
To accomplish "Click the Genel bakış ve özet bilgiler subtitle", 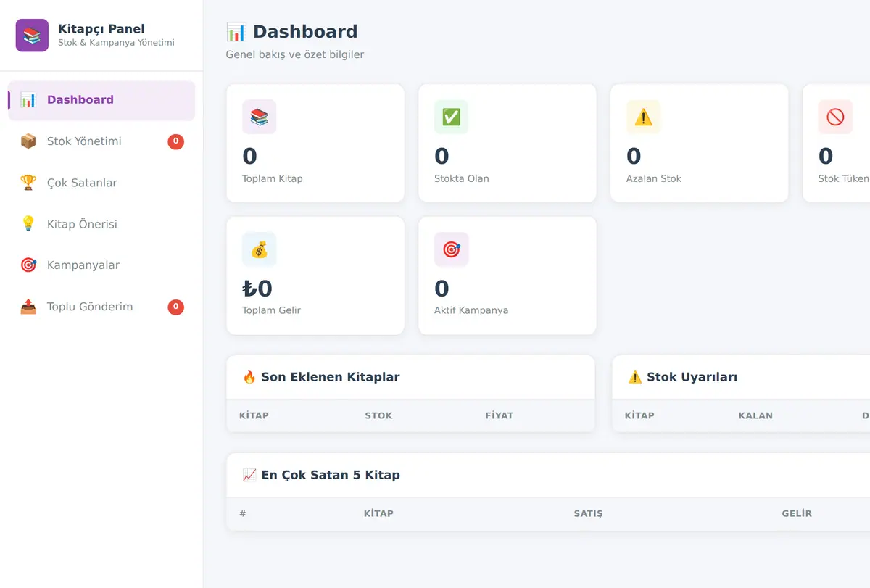I will click(x=295, y=54).
